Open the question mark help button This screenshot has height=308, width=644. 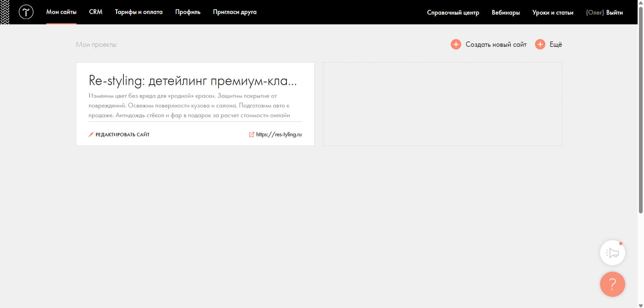coord(613,284)
